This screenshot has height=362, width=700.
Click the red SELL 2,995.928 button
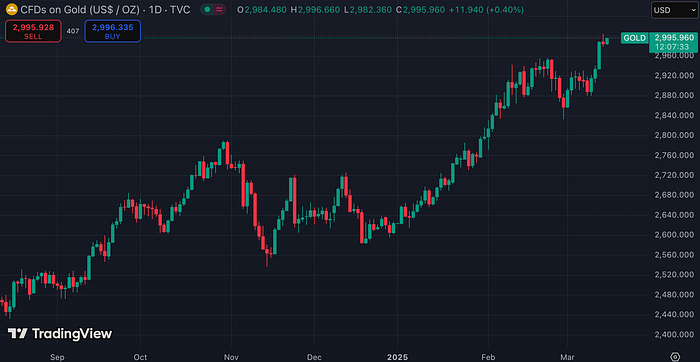(x=33, y=31)
